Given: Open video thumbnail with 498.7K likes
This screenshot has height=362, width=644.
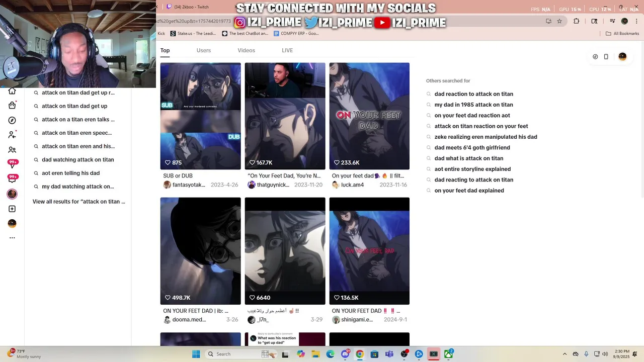Looking at the screenshot, I should pos(200,251).
